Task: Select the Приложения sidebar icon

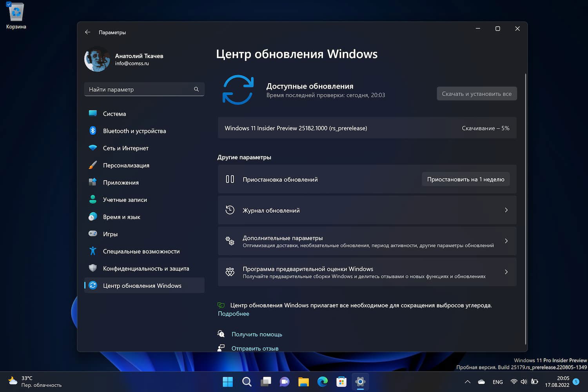Action: (x=93, y=182)
